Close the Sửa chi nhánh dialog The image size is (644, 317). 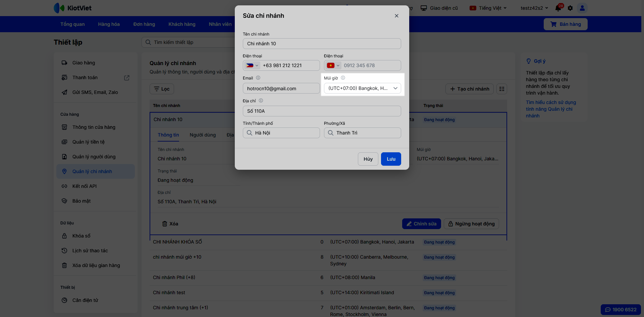click(396, 16)
